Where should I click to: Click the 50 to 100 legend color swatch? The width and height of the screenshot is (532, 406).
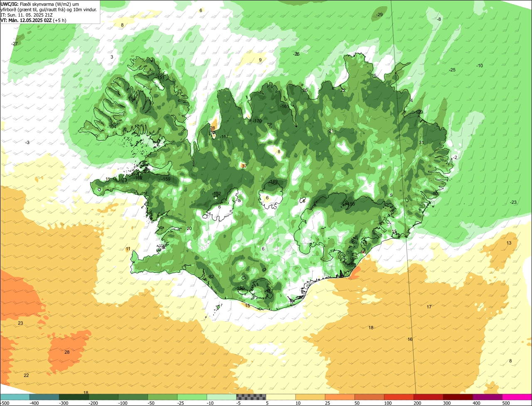pos(369,397)
